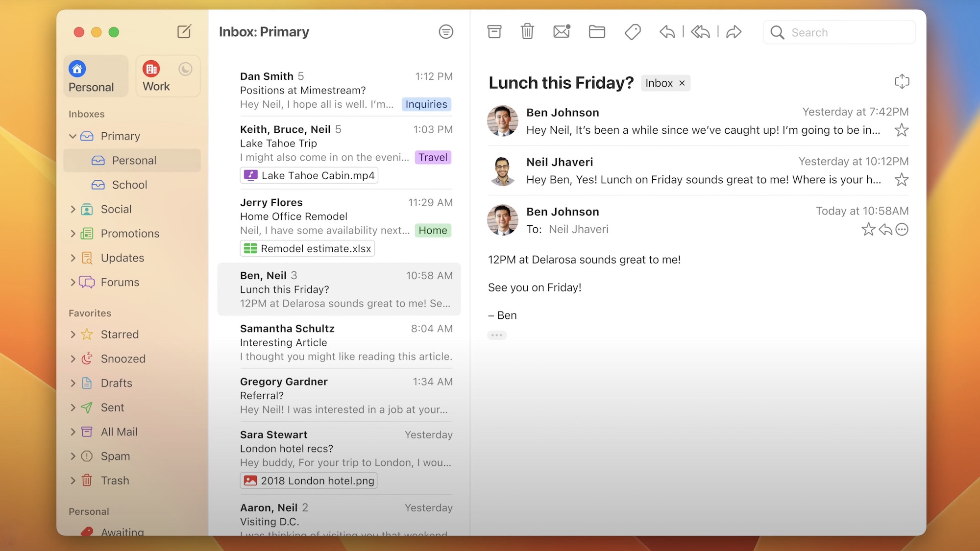Screen dimensions: 980x551
Task: Expand the Sent mailbox
Action: (73, 407)
